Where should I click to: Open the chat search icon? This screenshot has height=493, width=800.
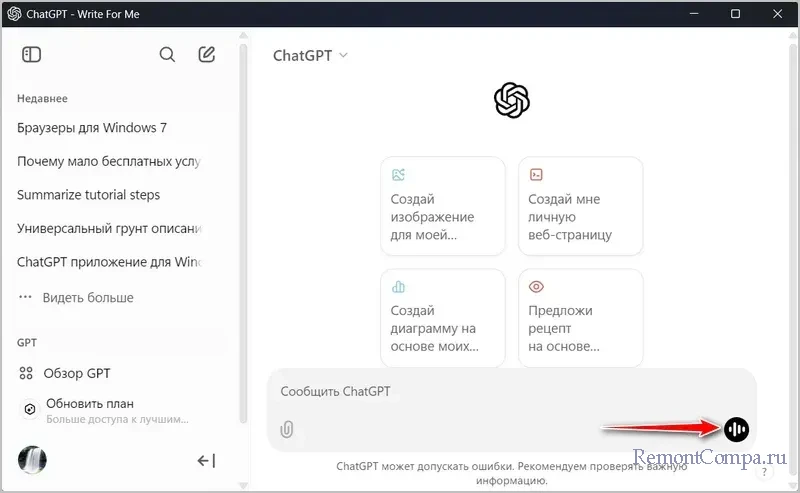pos(167,55)
